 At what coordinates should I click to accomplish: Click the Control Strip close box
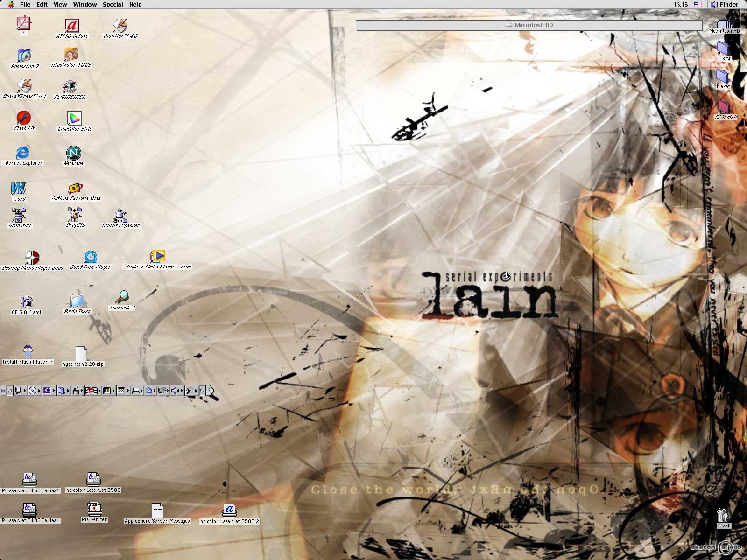click(x=3, y=391)
